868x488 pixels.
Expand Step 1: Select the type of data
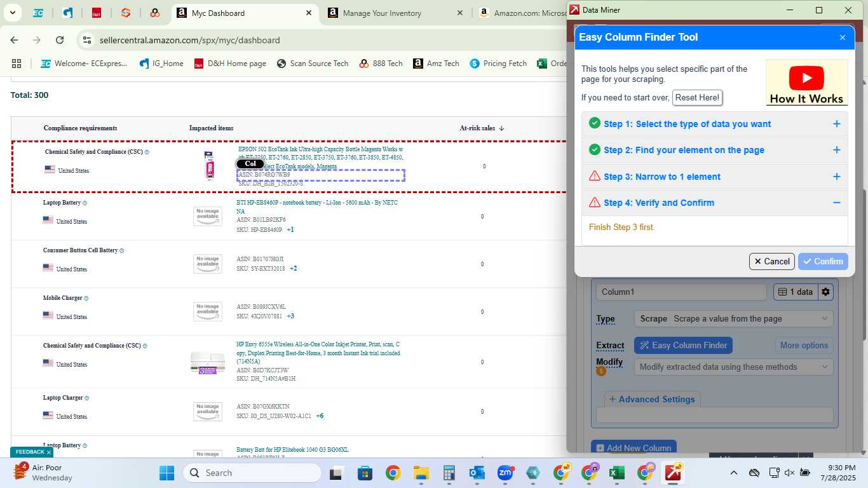click(x=715, y=124)
